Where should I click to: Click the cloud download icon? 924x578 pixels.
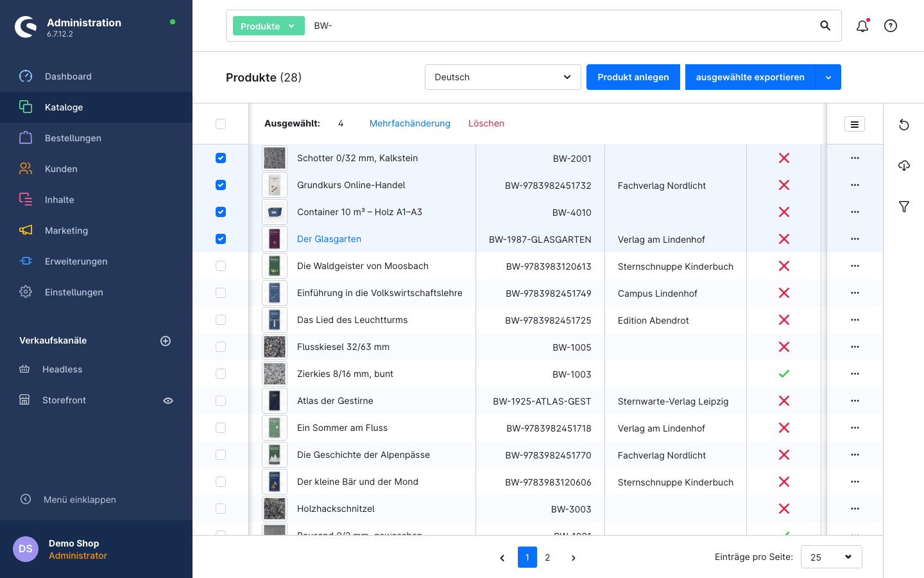(904, 166)
